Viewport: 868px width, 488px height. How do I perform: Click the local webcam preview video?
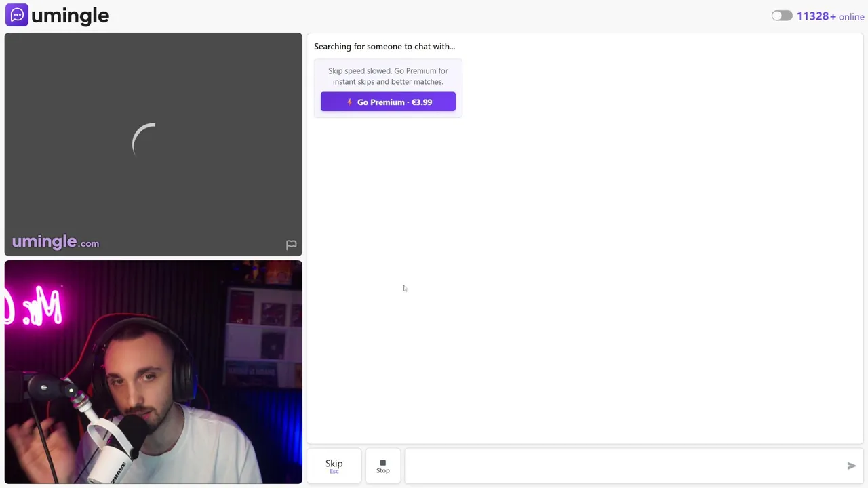(153, 372)
